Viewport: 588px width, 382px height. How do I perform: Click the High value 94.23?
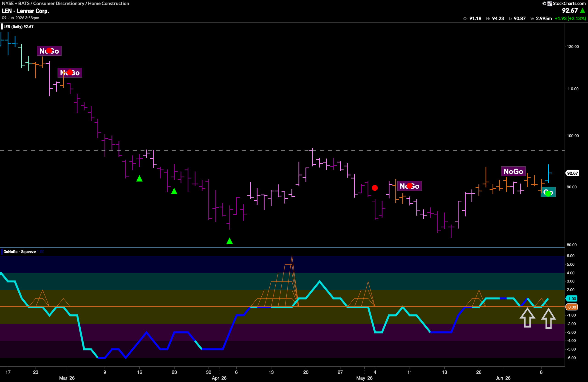point(498,19)
